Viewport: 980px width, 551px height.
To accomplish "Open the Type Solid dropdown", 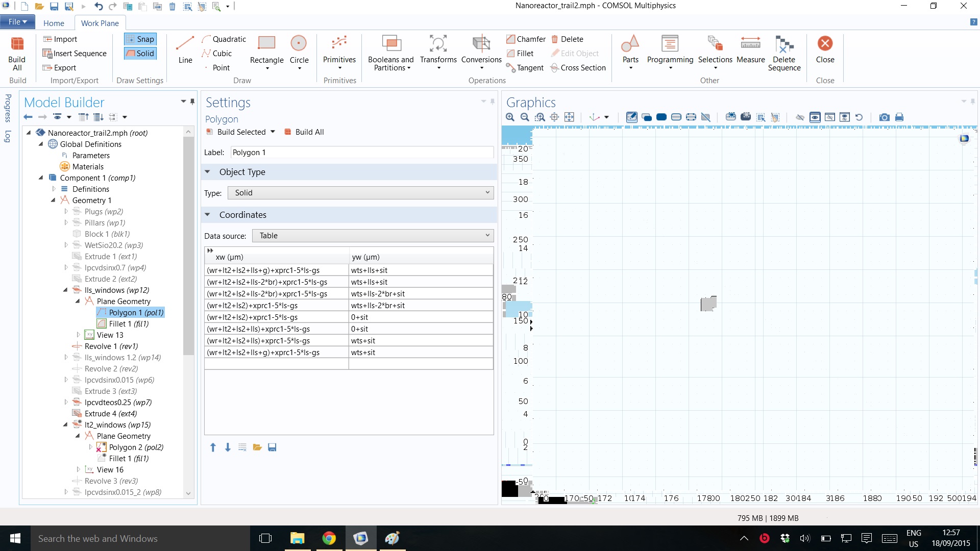I will pos(362,193).
